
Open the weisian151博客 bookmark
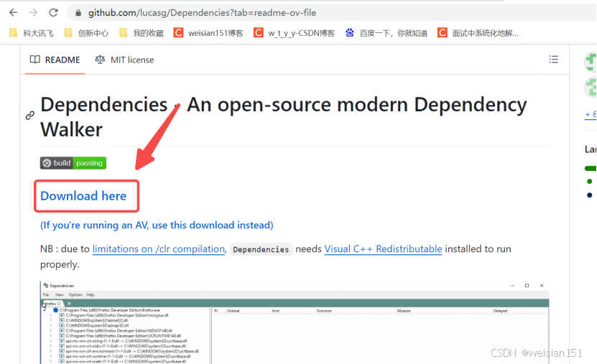(x=208, y=33)
